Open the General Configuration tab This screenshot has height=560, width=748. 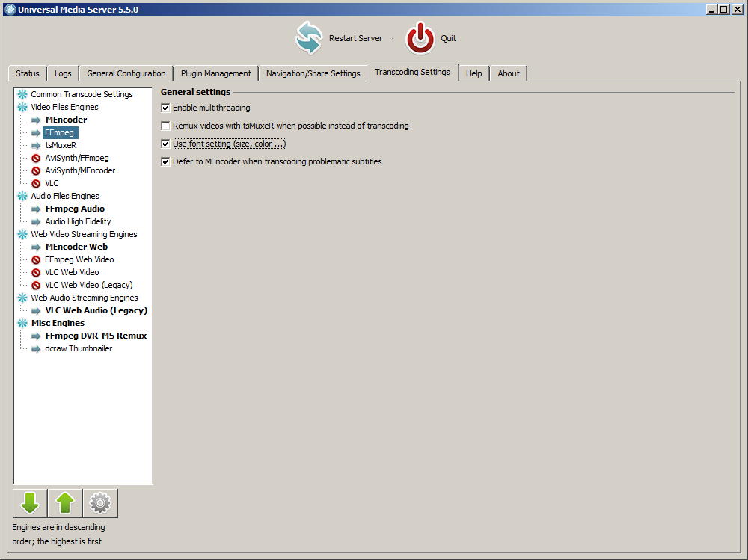point(126,73)
